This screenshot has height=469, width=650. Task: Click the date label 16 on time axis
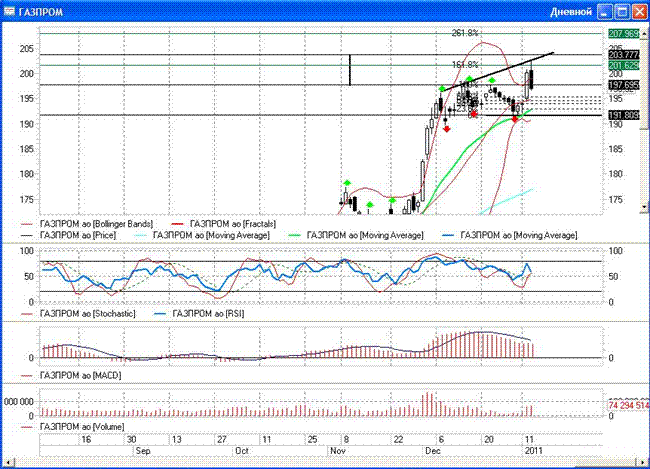tap(86, 440)
